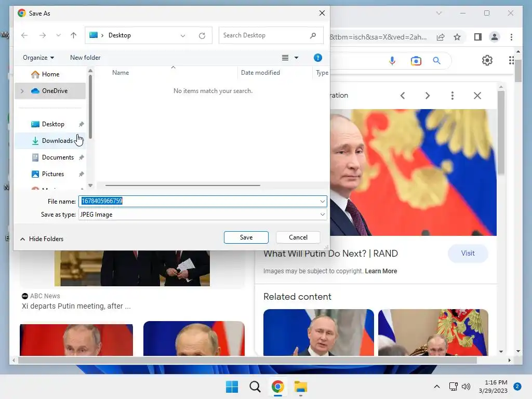
Task: Open the Organize menu
Action: [x=38, y=58]
